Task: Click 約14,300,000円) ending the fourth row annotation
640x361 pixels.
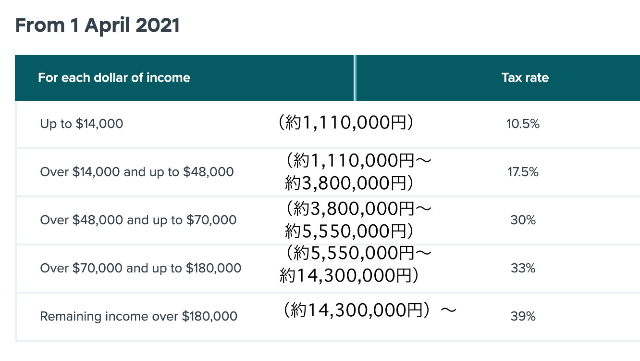Action: click(349, 275)
